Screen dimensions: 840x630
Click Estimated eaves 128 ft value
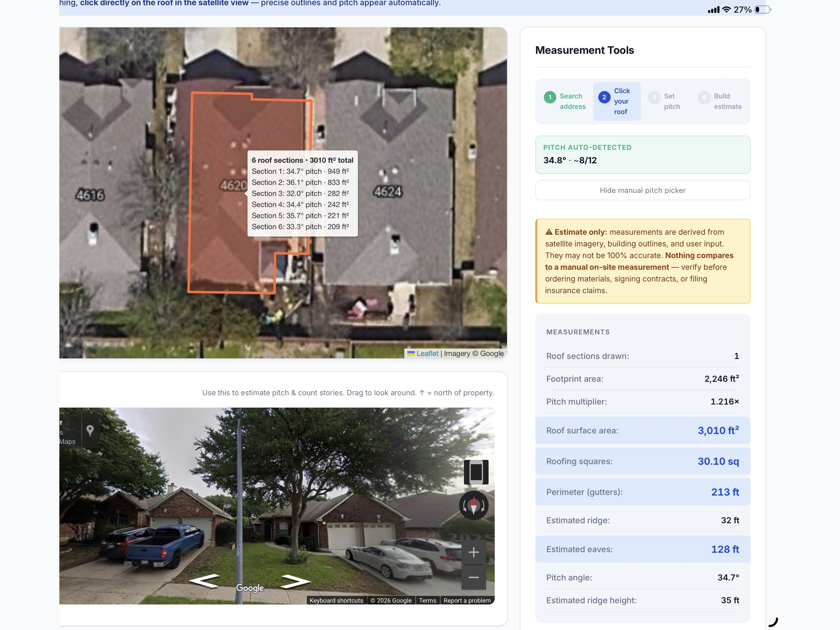coord(725,549)
